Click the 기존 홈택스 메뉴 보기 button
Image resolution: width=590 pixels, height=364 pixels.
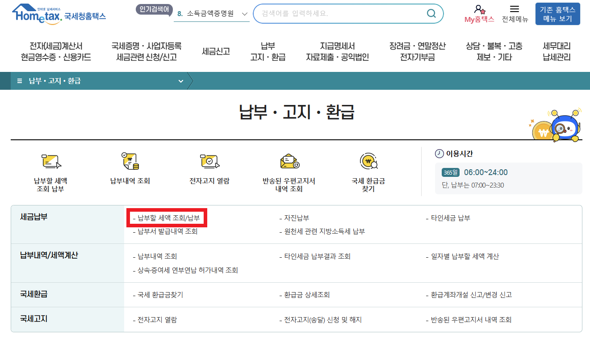point(557,13)
